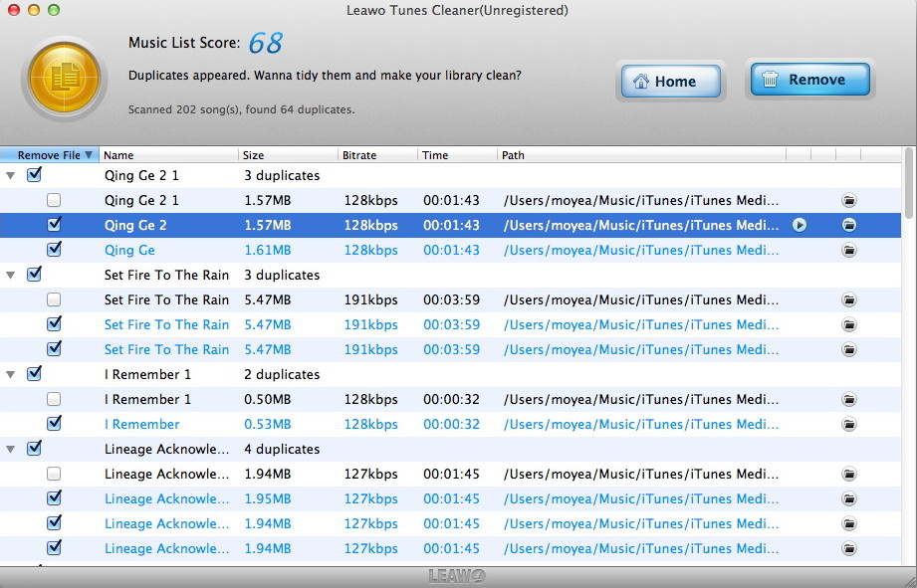Toggle the Lineage Acknowle... group checkbox
The height and width of the screenshot is (588, 917).
(35, 448)
